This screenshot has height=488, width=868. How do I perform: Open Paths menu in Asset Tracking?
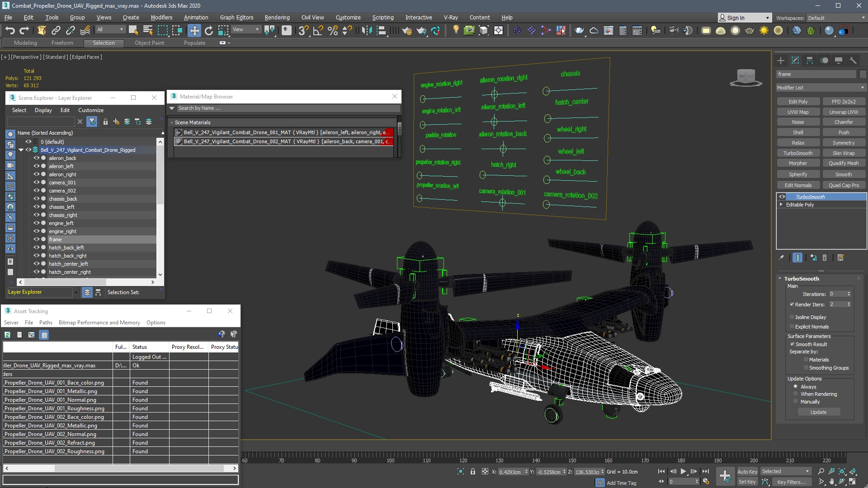(46, 323)
